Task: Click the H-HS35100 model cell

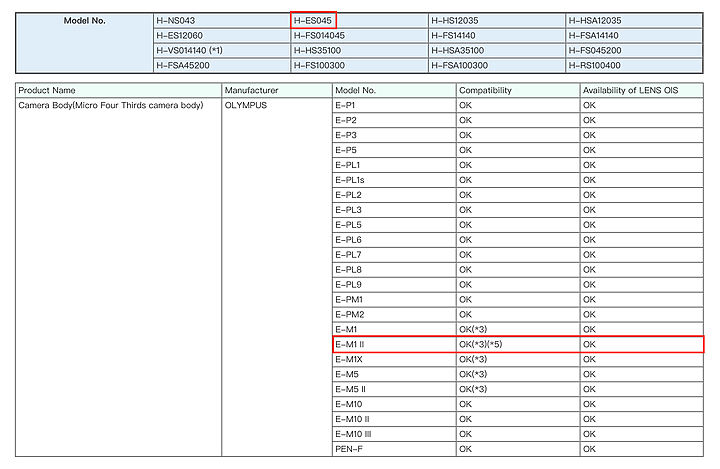Action: point(360,51)
